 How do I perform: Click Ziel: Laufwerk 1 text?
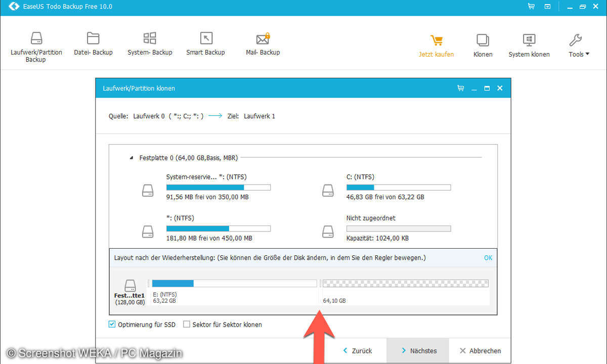pyautogui.click(x=251, y=116)
